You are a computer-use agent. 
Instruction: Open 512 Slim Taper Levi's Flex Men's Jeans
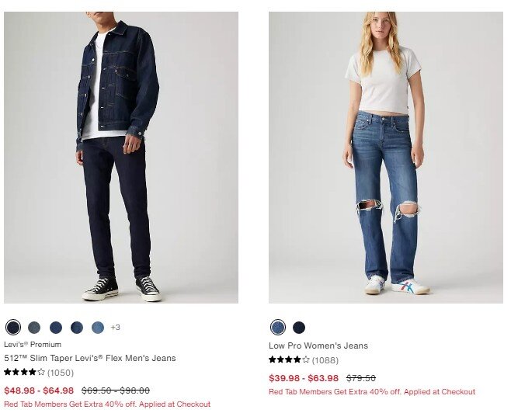click(x=90, y=358)
